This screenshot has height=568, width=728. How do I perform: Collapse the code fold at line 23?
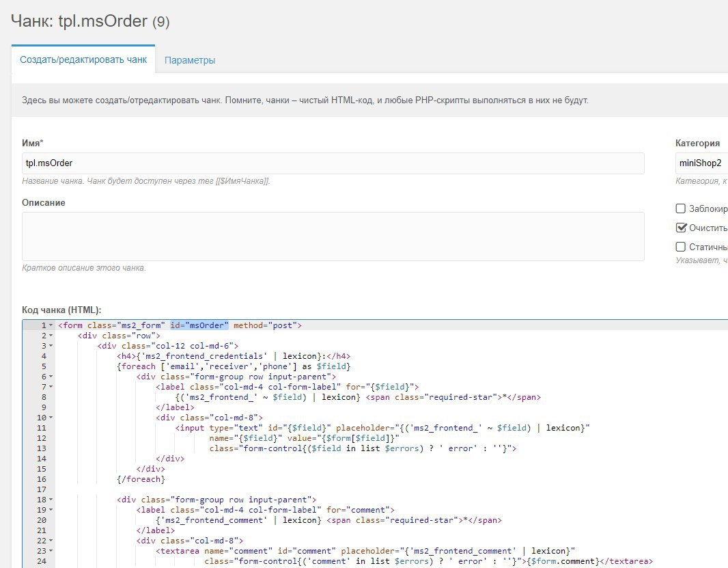coord(51,551)
